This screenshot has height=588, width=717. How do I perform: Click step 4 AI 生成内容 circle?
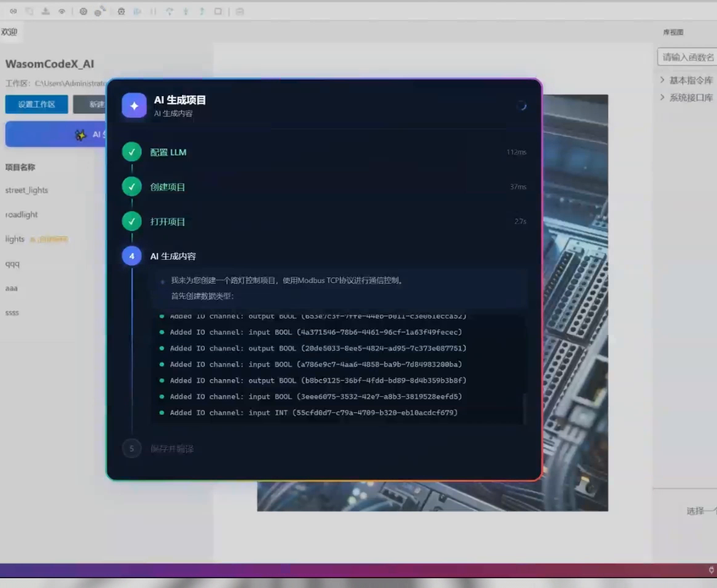[x=132, y=256]
